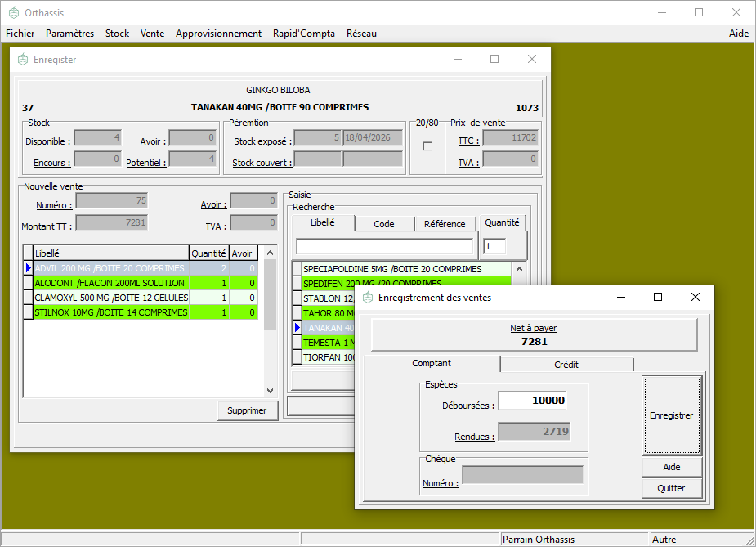The height and width of the screenshot is (547, 756).
Task: Open the Paramètres menu
Action: point(70,34)
